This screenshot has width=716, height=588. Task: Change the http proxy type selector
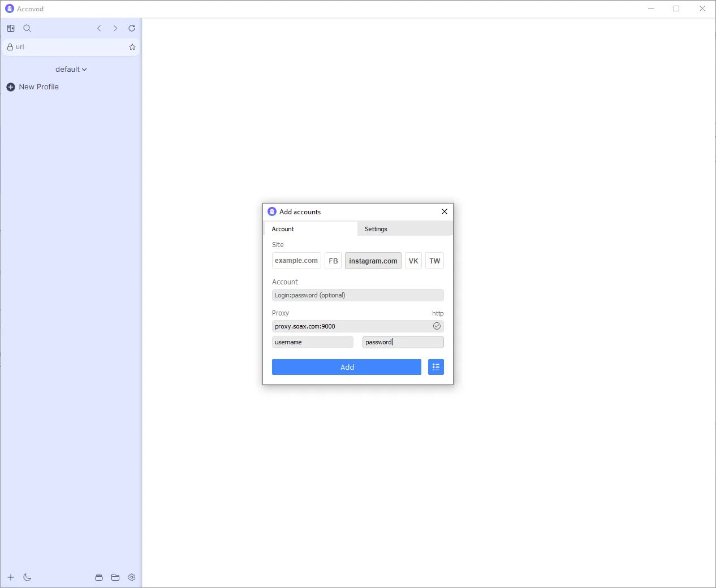coord(438,313)
